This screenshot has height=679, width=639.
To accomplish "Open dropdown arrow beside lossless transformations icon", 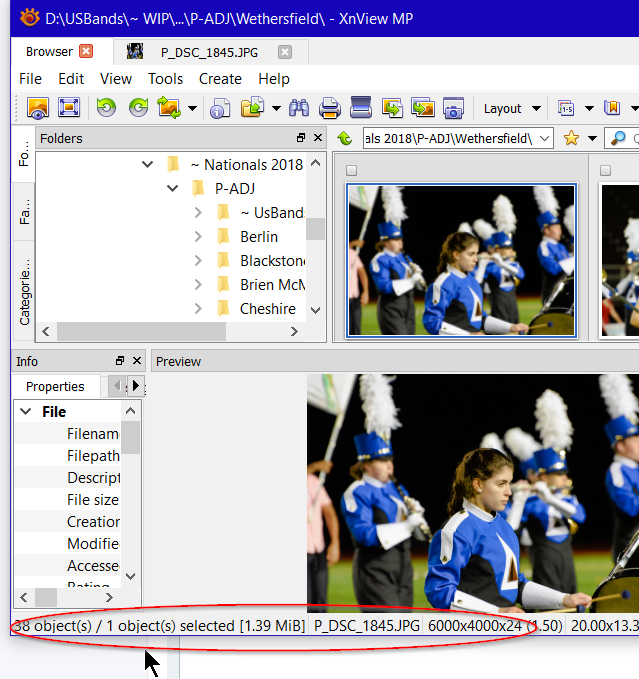I will (193, 108).
